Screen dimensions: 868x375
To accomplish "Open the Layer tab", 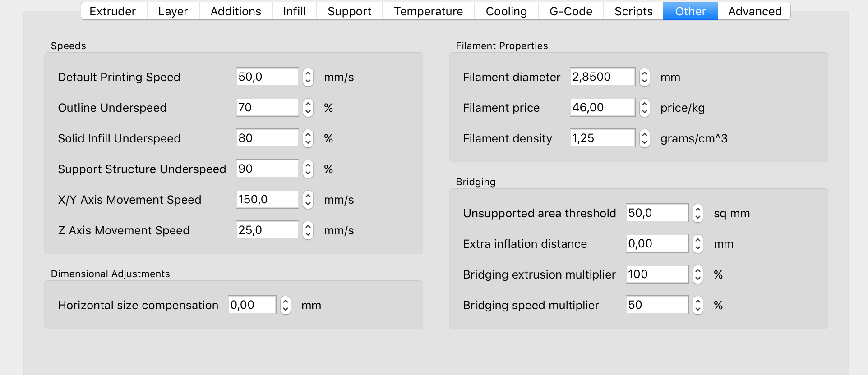I will [x=173, y=11].
